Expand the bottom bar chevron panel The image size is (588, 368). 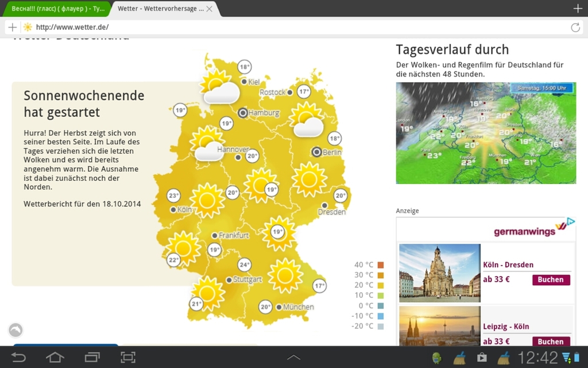(x=293, y=358)
